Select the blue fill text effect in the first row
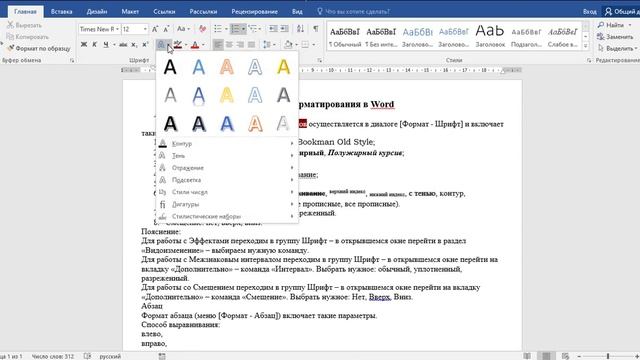This screenshot has width=640, height=360. pyautogui.click(x=199, y=67)
